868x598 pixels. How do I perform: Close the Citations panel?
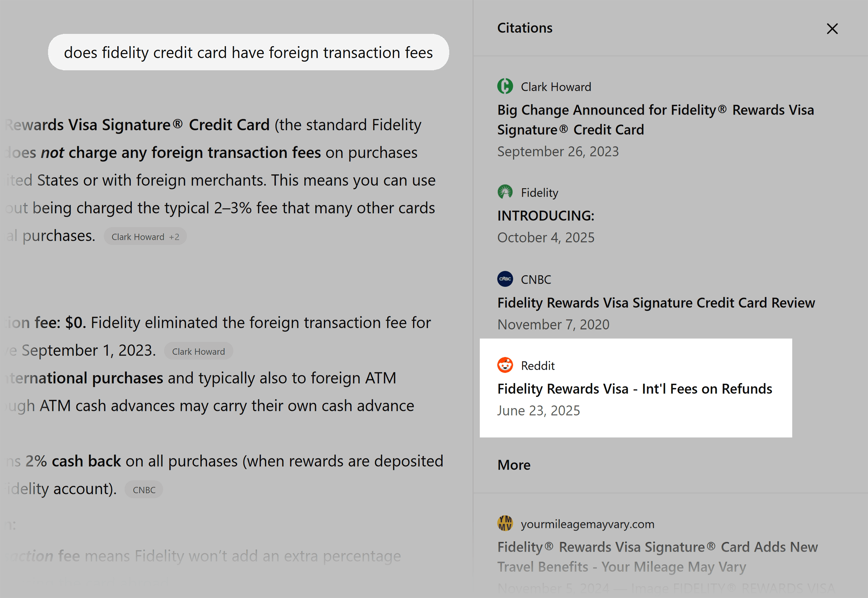pos(832,28)
